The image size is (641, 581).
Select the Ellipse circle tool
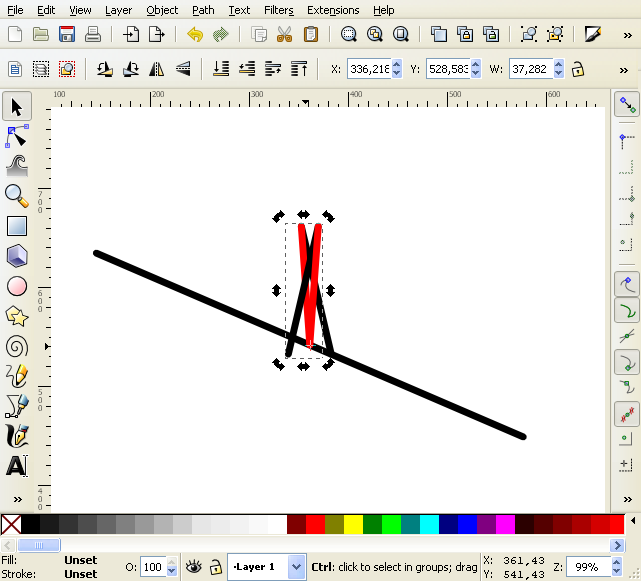click(17, 286)
